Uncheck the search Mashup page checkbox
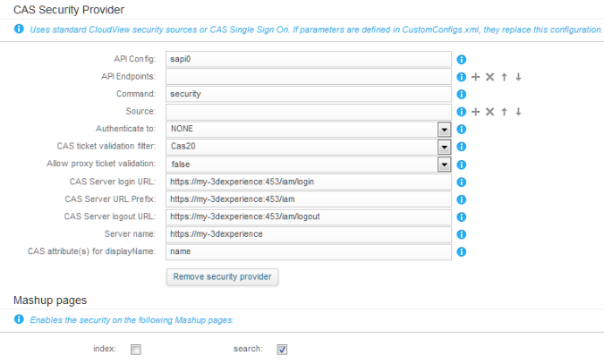Screen dimensions: 604x364 coord(282,350)
